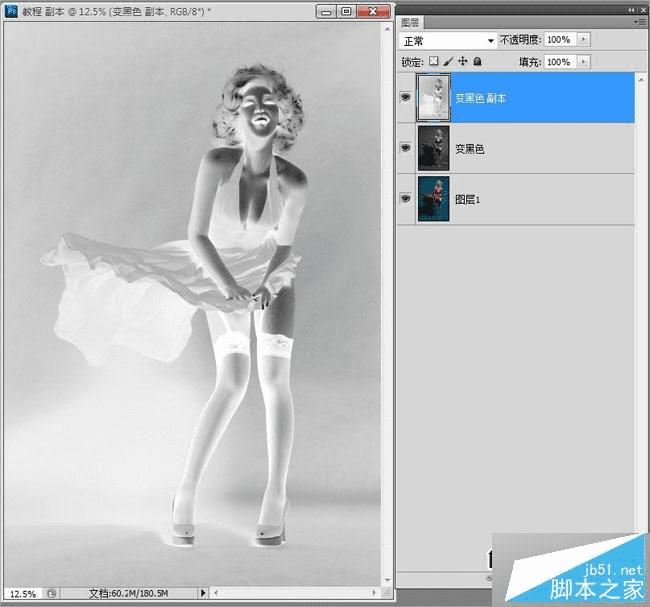
Task: Click the 12.5% zoom field
Action: (x=23, y=593)
